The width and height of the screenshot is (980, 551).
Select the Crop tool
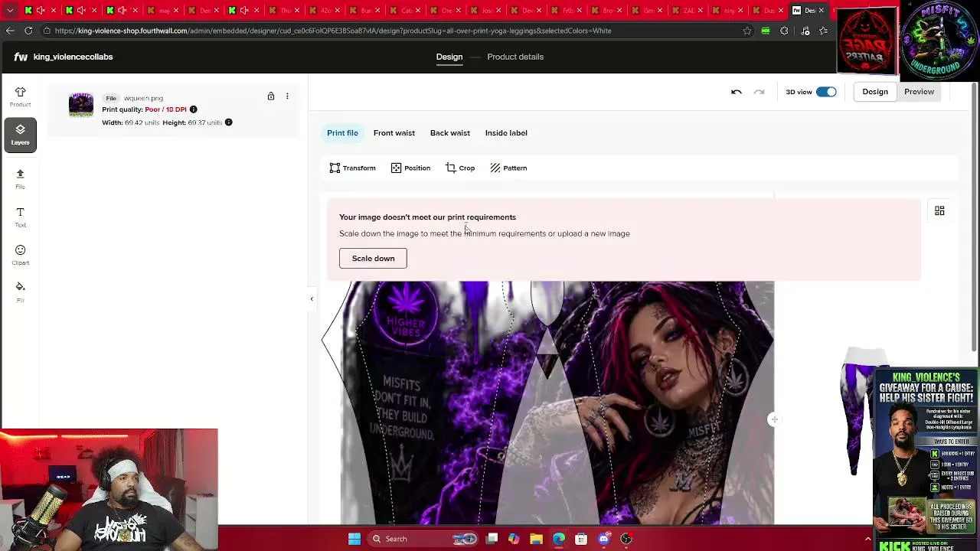click(x=460, y=168)
